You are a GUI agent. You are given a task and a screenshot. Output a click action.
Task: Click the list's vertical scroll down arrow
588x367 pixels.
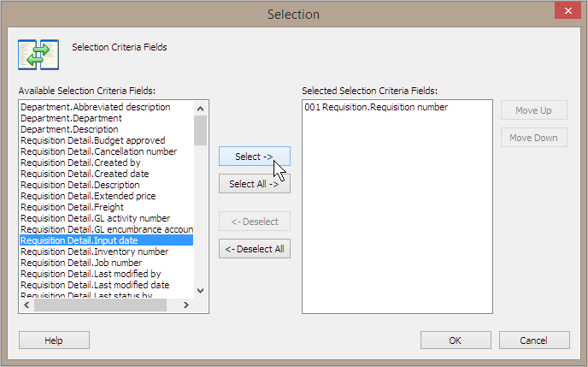(200, 291)
